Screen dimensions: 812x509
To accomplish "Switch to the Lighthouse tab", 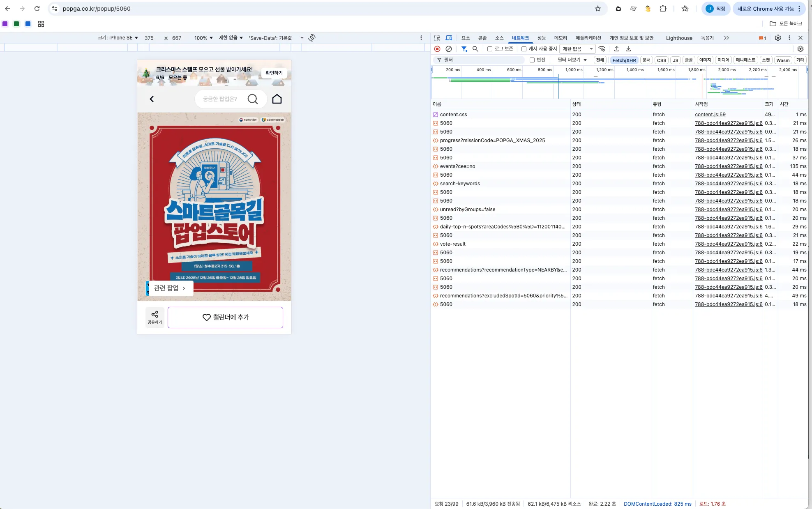I will click(x=679, y=38).
